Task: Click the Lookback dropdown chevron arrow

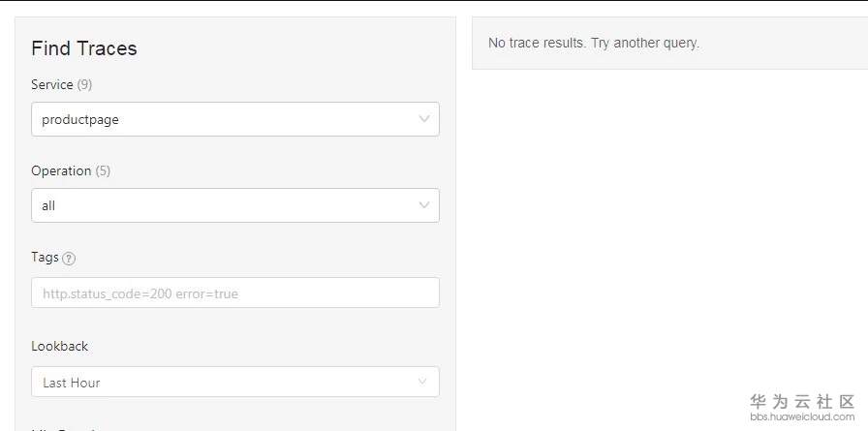Action: click(x=423, y=382)
